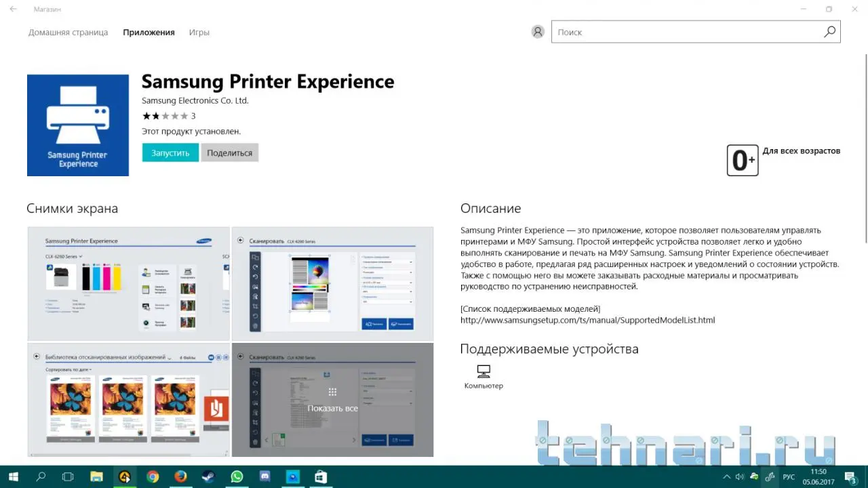Click the two-star rating stars
868x488 pixels.
click(165, 116)
